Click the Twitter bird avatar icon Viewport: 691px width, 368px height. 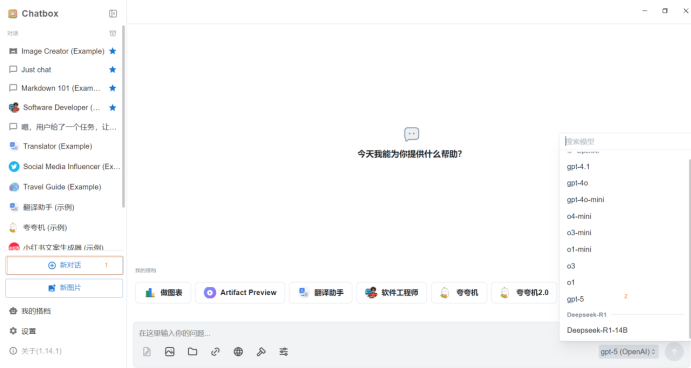pos(14,167)
